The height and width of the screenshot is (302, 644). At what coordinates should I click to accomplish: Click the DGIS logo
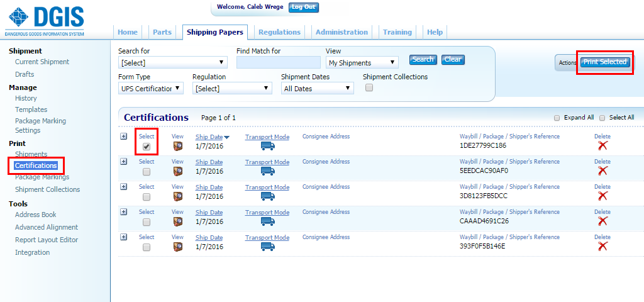click(44, 20)
